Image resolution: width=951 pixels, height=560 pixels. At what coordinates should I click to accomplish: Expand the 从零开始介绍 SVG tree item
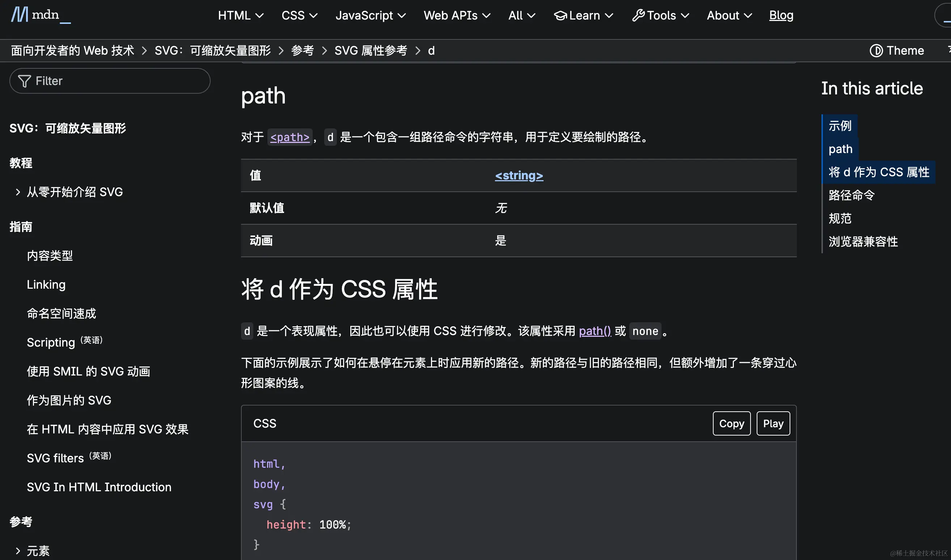pyautogui.click(x=18, y=192)
